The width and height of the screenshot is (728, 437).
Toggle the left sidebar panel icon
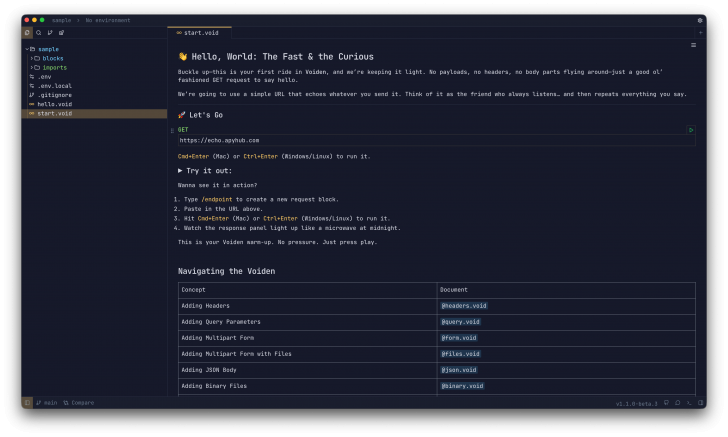click(x=27, y=403)
